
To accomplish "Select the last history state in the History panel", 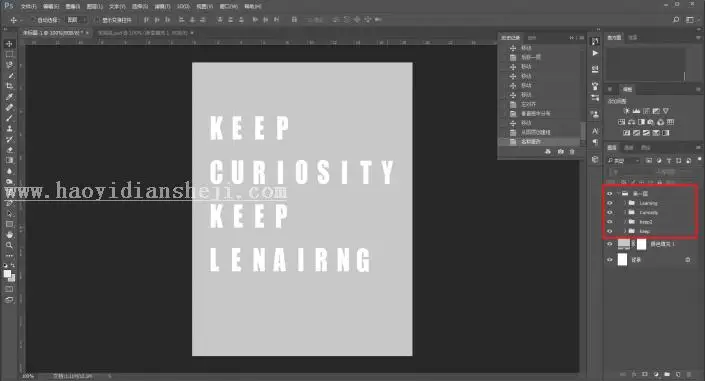I will pyautogui.click(x=540, y=142).
